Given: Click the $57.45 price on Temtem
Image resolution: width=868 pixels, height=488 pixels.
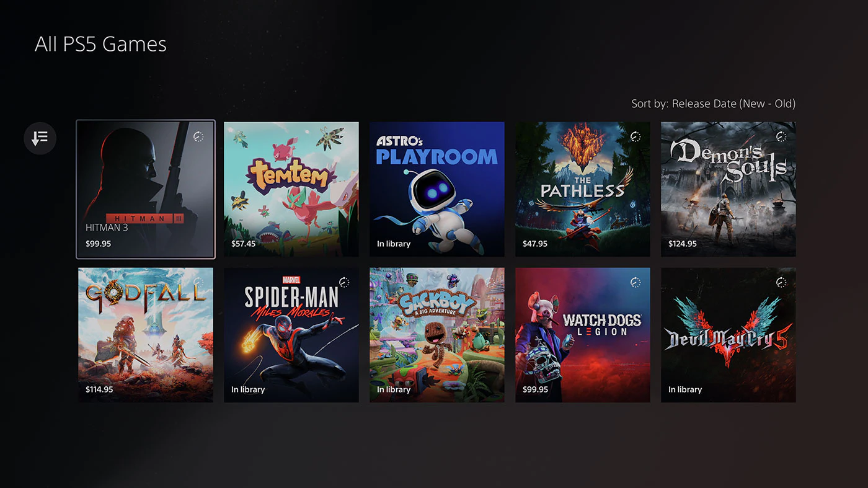Looking at the screenshot, I should [x=244, y=244].
